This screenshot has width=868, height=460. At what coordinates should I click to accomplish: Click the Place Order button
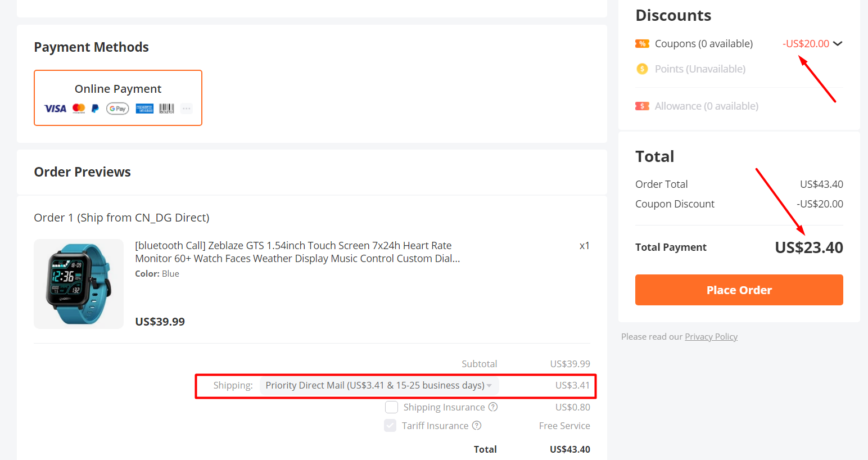tap(739, 290)
